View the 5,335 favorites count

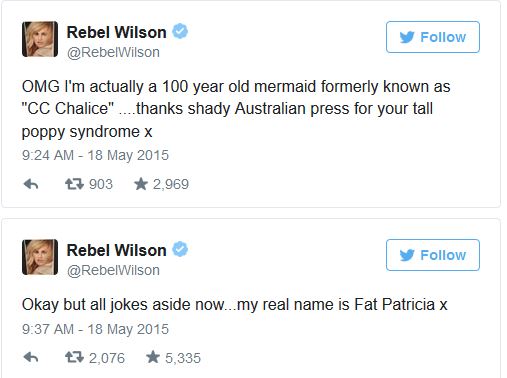tap(183, 358)
